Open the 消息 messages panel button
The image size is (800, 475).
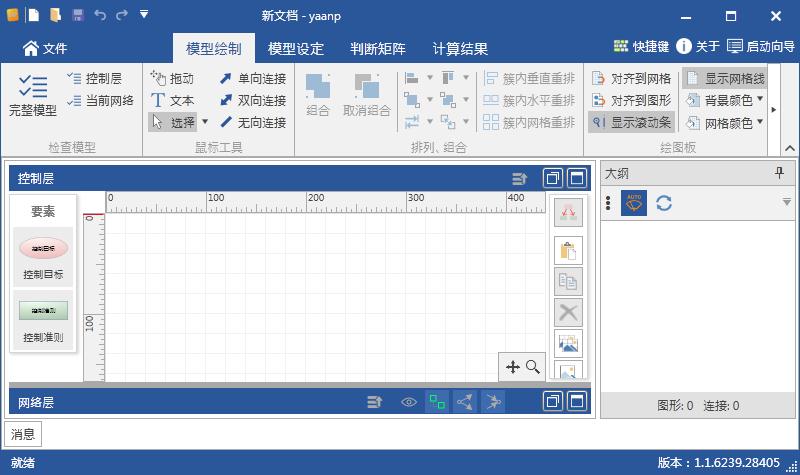[x=23, y=434]
